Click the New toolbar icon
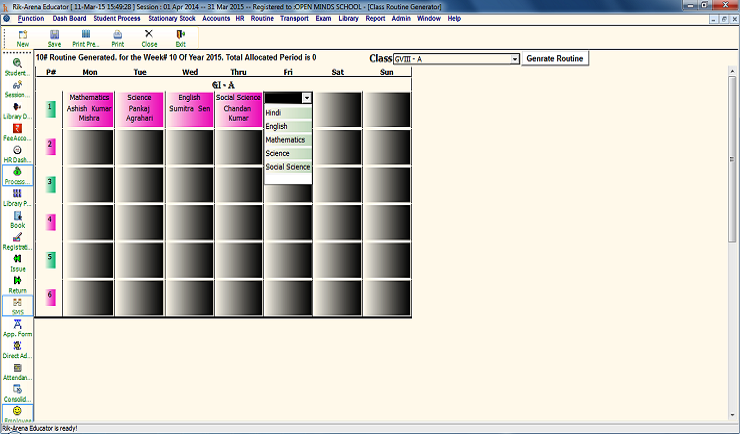The image size is (740, 434). [23, 38]
